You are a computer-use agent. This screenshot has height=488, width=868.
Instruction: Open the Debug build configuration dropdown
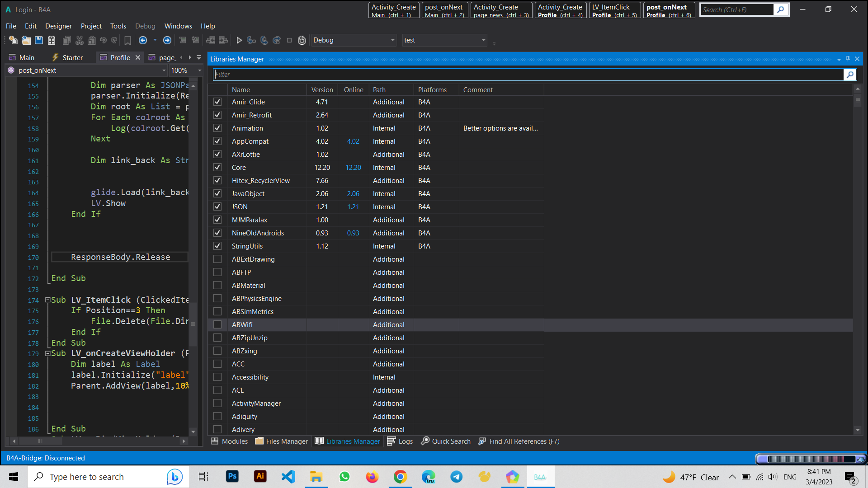pyautogui.click(x=392, y=40)
